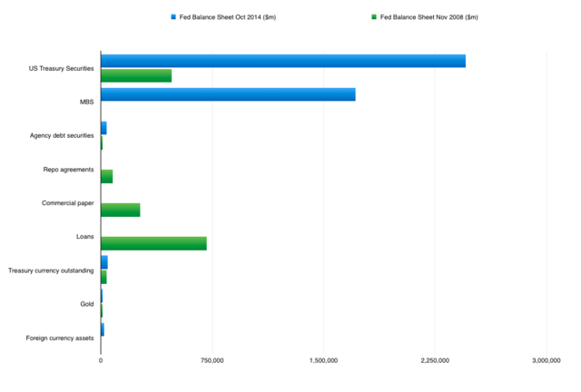
Task: Click the 3,000,000 x-axis tick label
Action: tap(547, 361)
